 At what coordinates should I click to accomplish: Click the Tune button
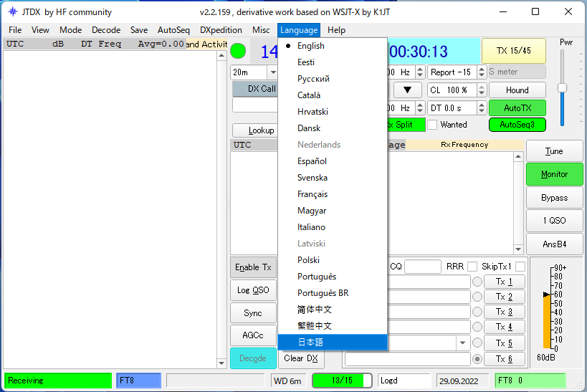point(555,151)
